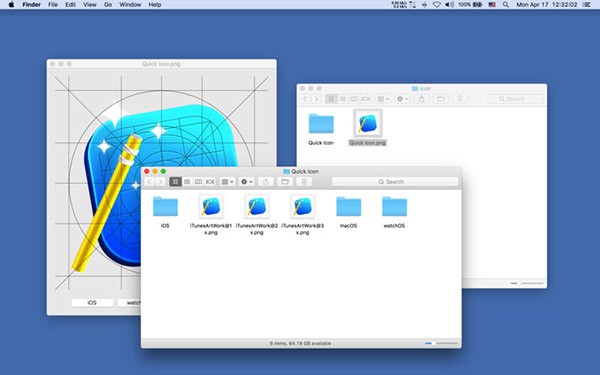600x375 pixels.
Task: Switch Icon window to icon view
Action: click(331, 99)
